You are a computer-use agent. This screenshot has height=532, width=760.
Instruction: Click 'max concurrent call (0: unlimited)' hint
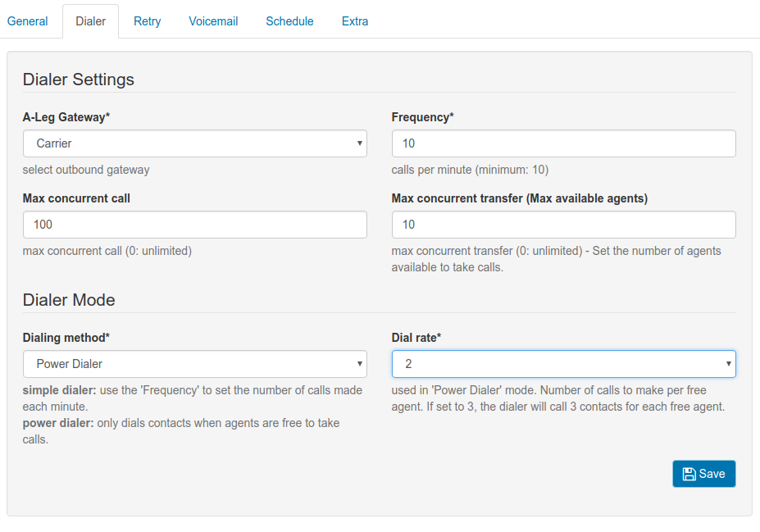point(107,251)
